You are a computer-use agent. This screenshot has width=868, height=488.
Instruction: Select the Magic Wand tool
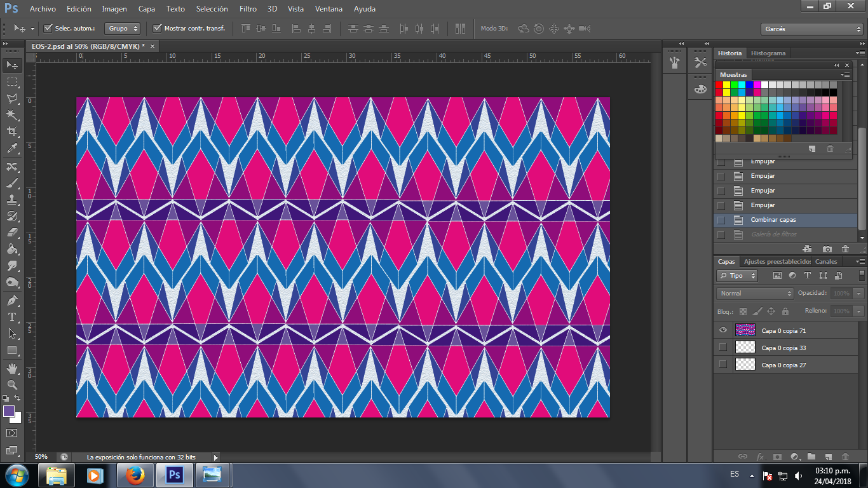click(12, 115)
